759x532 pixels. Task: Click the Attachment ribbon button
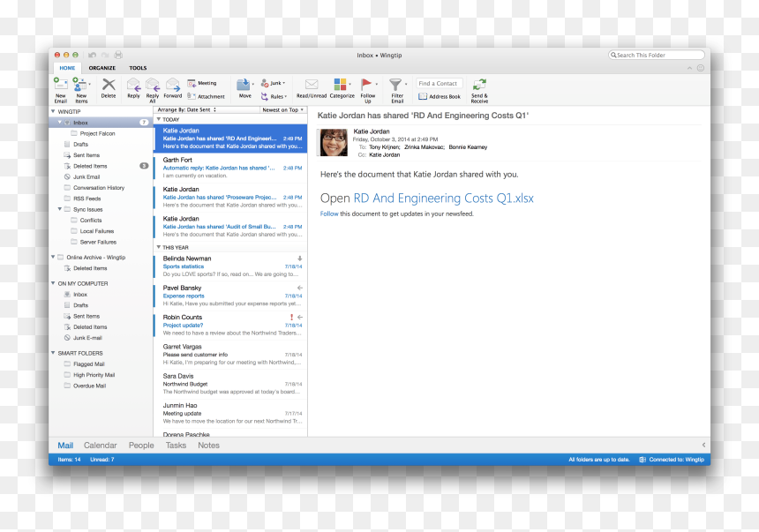(207, 96)
